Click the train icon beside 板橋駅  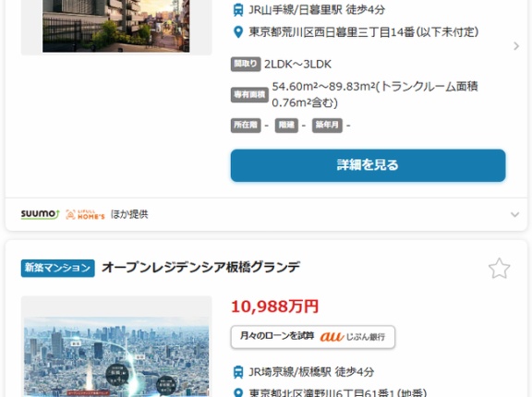pos(238,372)
